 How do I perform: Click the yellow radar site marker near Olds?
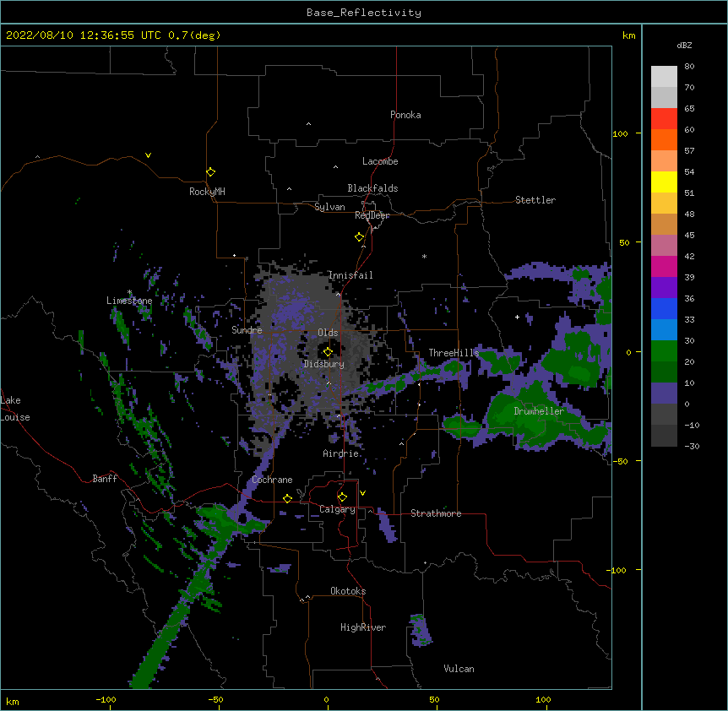coord(328,352)
